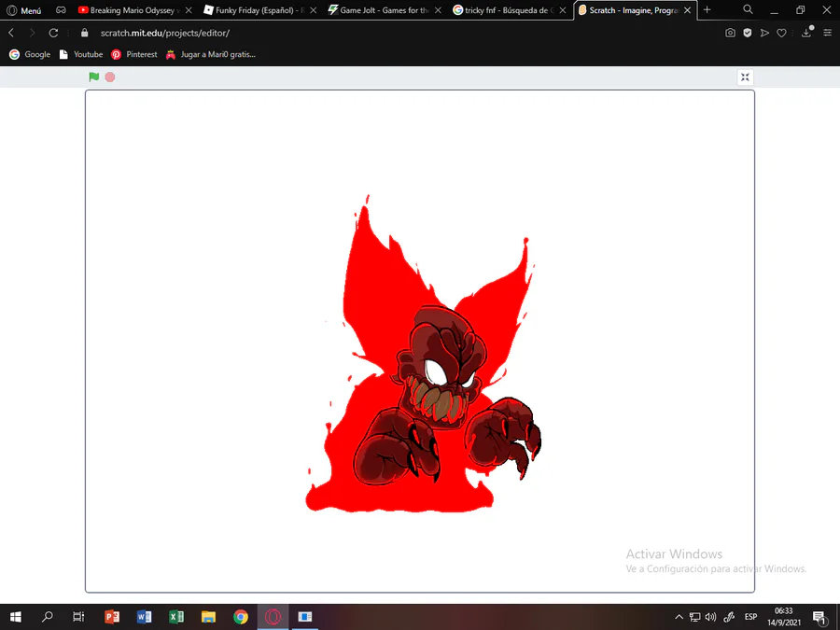Close the tricky fnf search tab
840x630 pixels.
coord(563,10)
